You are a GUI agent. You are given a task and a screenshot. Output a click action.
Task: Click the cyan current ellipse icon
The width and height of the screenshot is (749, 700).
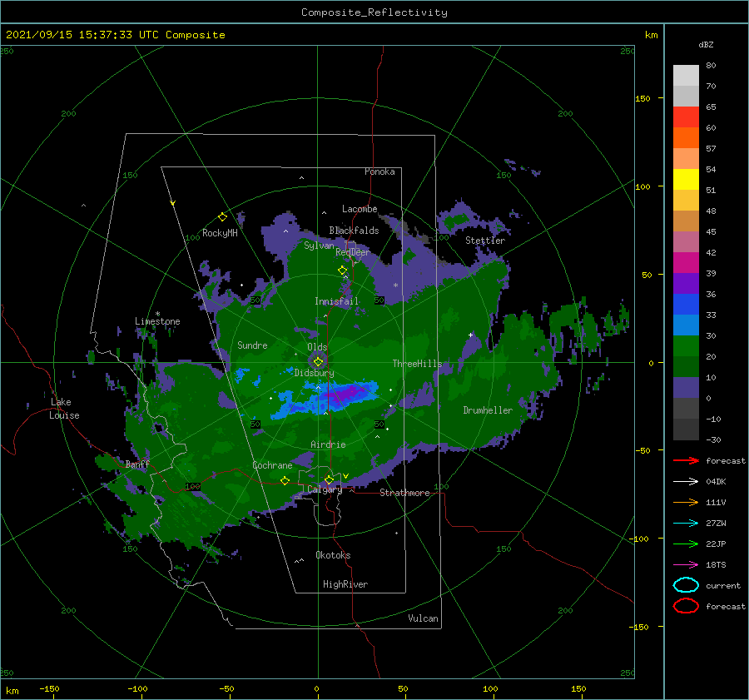point(686,585)
